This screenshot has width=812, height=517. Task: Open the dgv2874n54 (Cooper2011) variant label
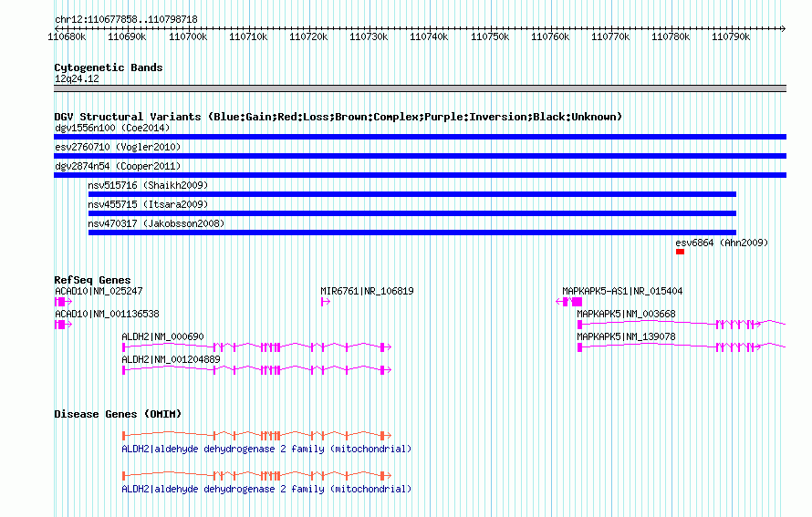coord(118,166)
